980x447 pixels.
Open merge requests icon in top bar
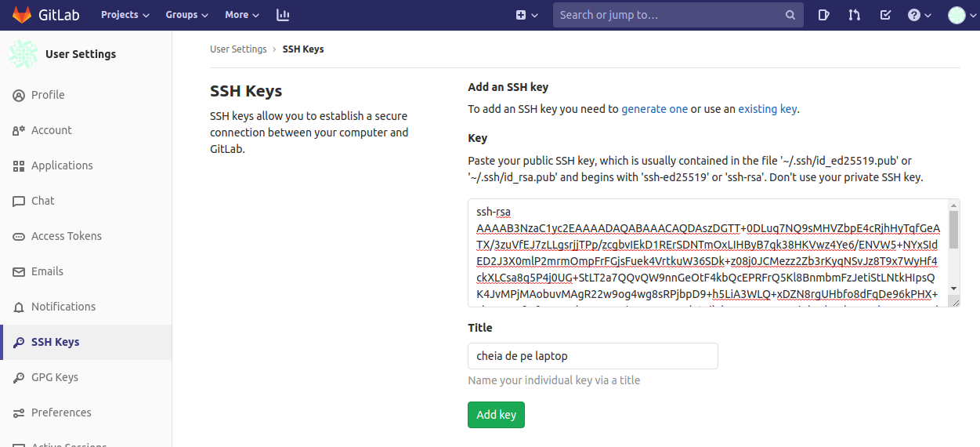(x=855, y=15)
